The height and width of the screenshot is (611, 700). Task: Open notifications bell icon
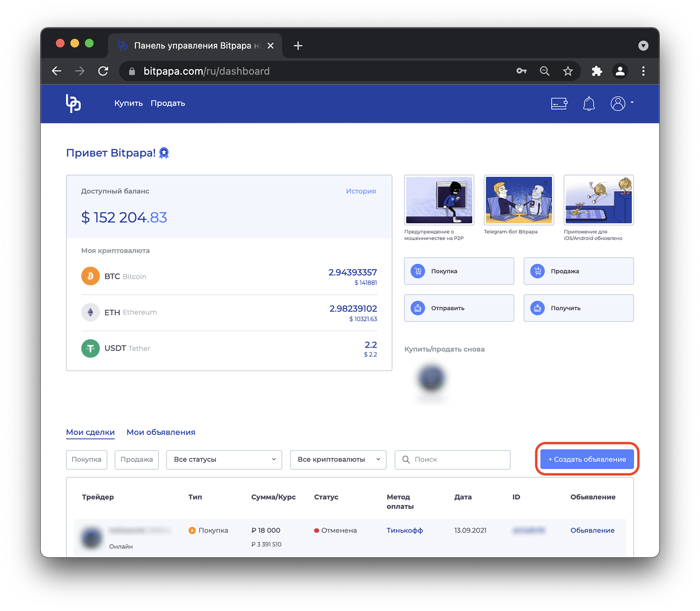click(x=589, y=103)
